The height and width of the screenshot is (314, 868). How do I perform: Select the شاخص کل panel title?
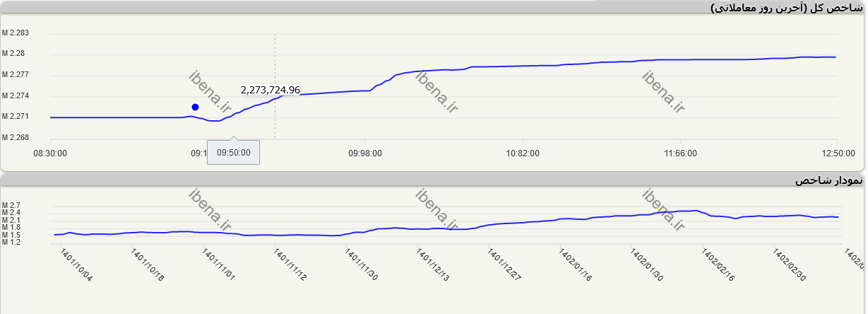pyautogui.click(x=786, y=8)
